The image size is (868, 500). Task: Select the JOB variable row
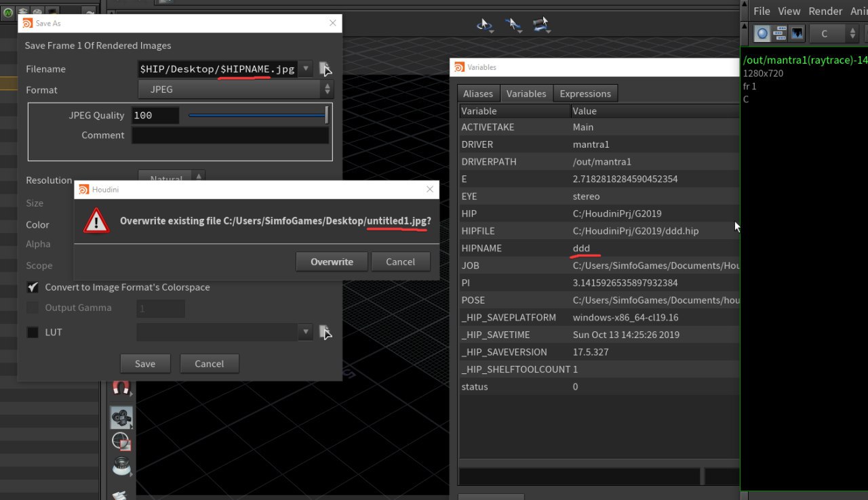pyautogui.click(x=599, y=266)
